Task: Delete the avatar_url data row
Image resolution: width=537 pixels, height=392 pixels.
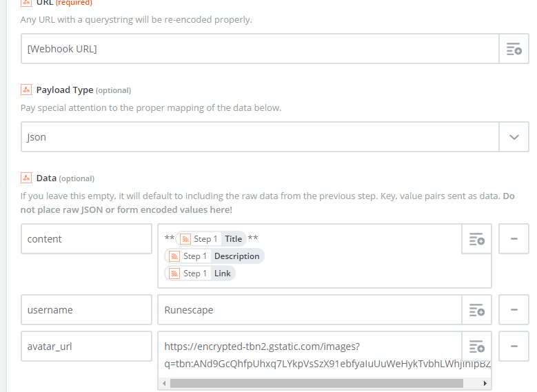Action: [x=514, y=347]
